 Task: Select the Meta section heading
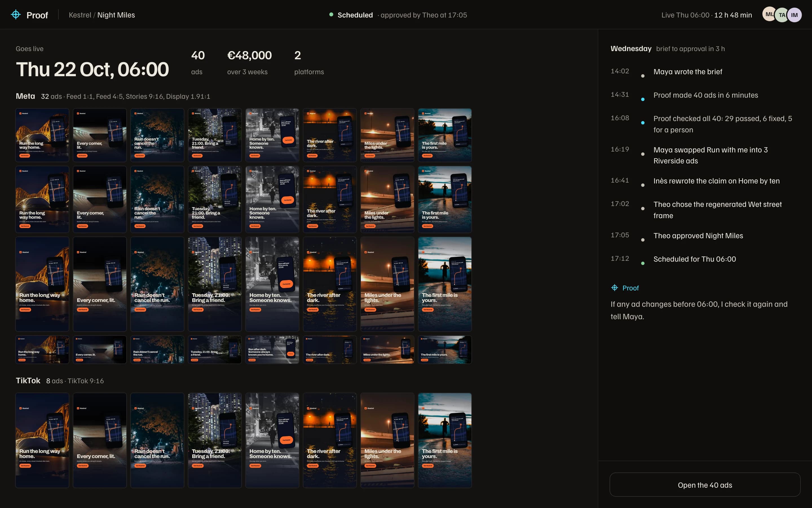click(25, 96)
